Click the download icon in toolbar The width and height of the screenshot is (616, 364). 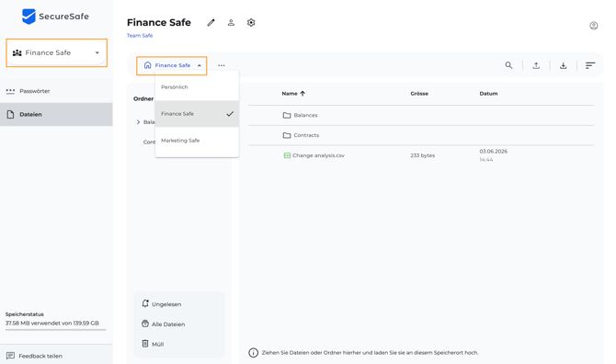point(564,65)
